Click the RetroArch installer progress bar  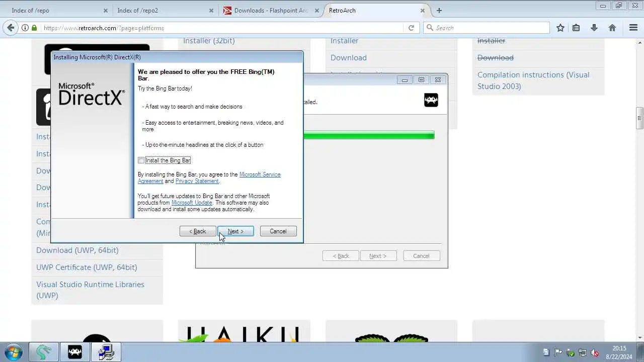pos(369,135)
